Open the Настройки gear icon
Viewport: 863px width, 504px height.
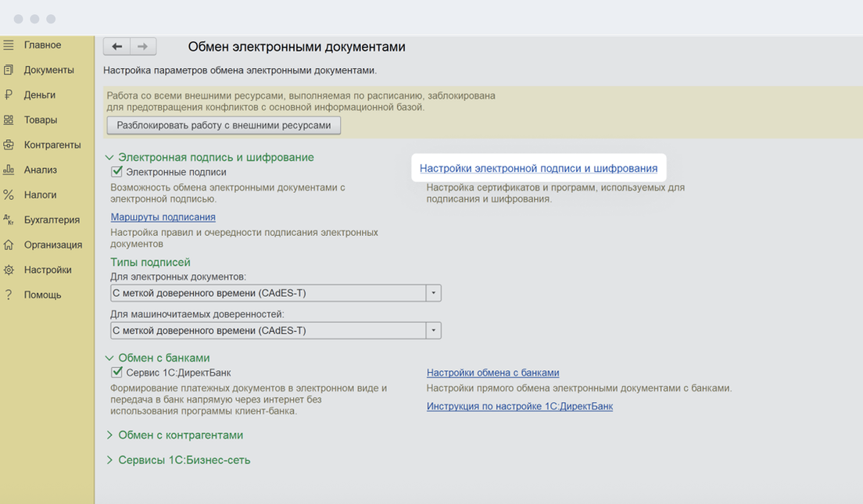tap(9, 270)
